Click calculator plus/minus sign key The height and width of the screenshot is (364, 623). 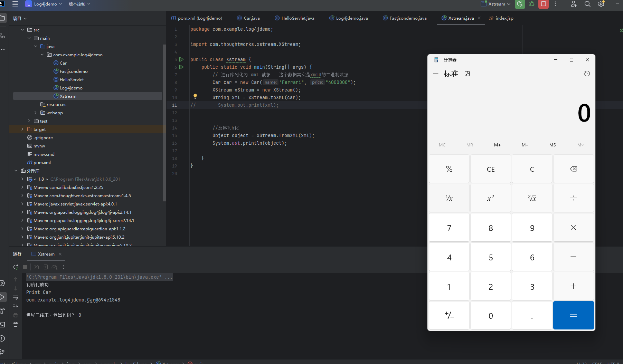pos(449,315)
